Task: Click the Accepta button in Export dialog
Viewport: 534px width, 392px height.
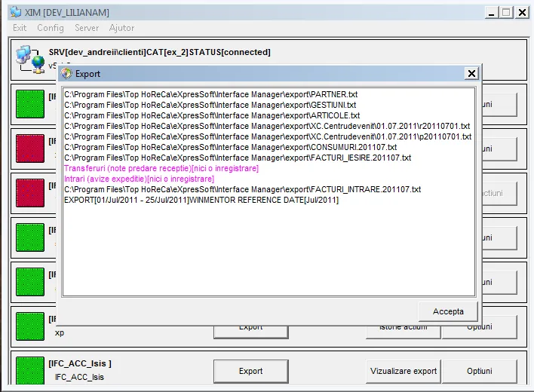Action: tap(448, 311)
